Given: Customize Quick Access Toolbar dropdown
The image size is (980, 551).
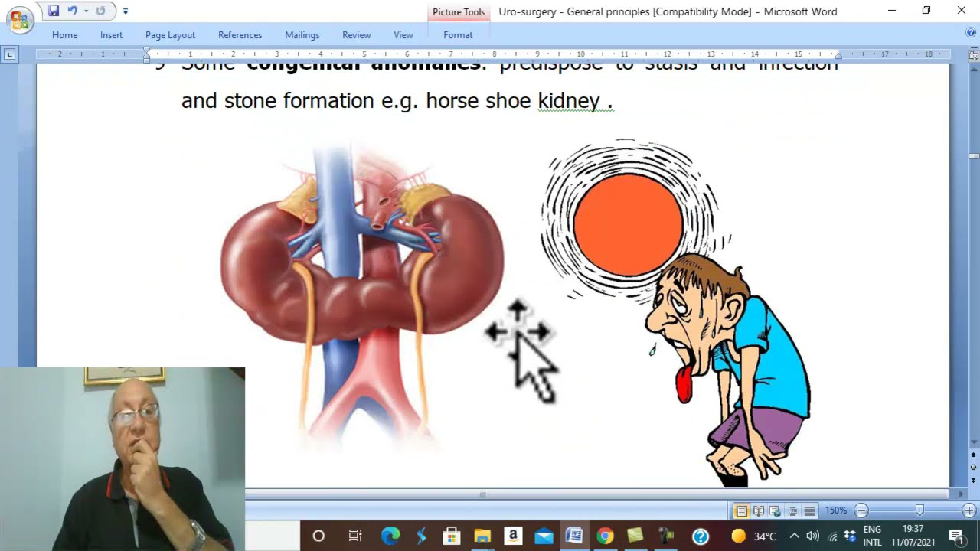Looking at the screenshot, I should click(x=126, y=11).
